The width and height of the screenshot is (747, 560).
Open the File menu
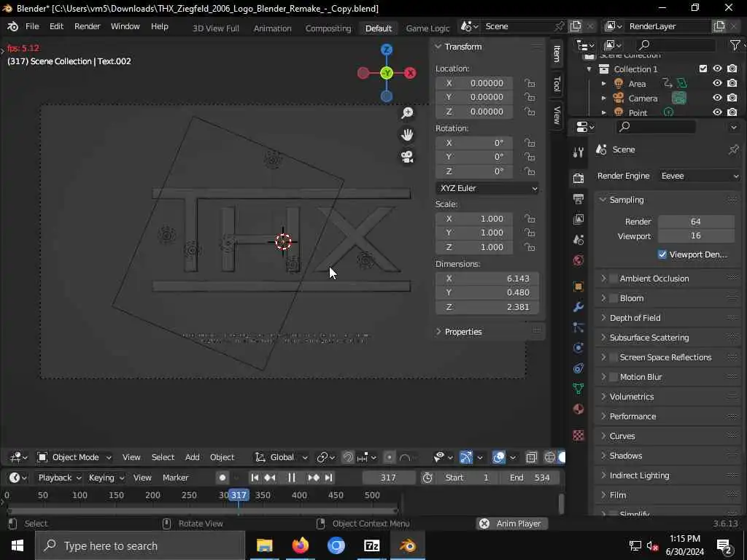point(32,26)
